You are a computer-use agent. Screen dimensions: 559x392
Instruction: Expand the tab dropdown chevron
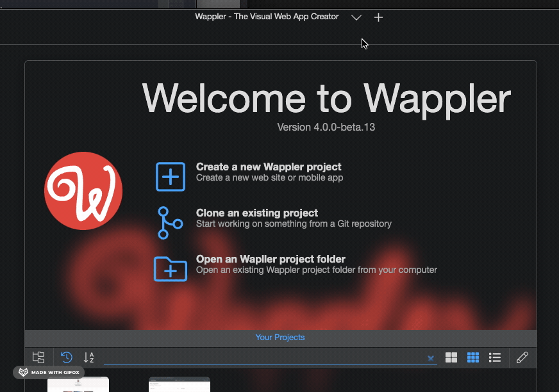tap(356, 17)
